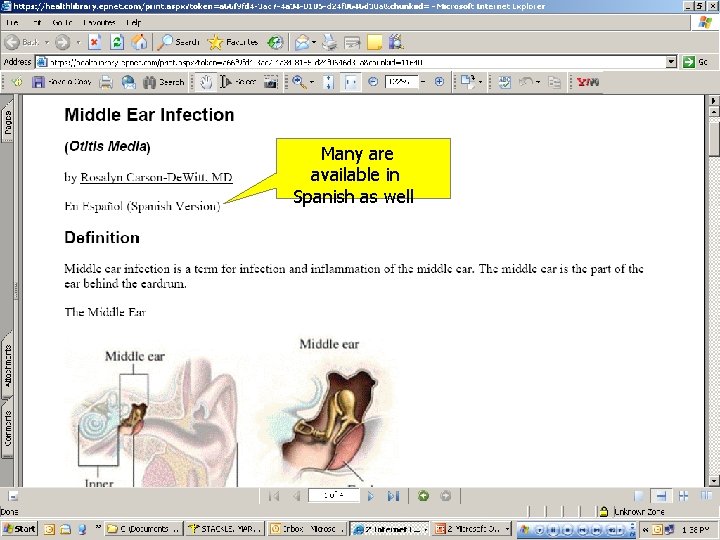Select the Zoom In magnifier tool
720x540 pixels.
(x=299, y=82)
